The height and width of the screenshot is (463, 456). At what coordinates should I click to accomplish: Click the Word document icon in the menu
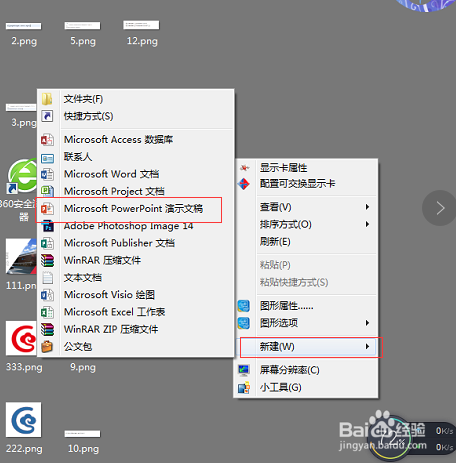[47, 174]
